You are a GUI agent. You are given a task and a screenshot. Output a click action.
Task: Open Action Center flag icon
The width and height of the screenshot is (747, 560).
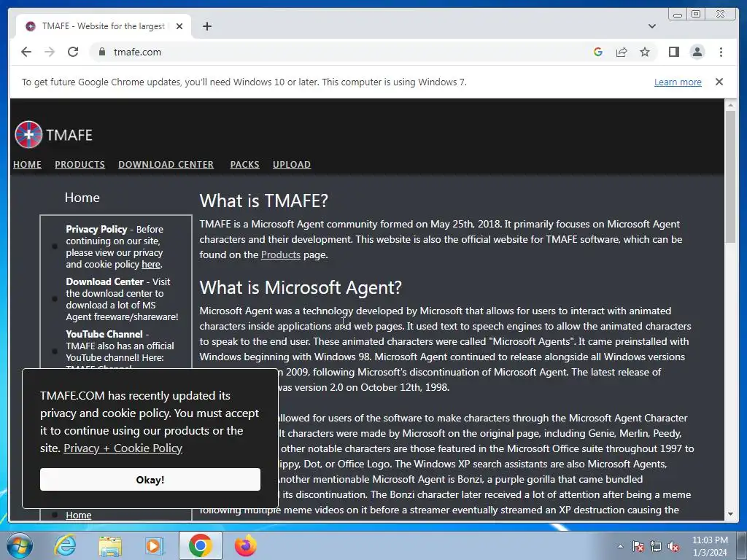pyautogui.click(x=638, y=546)
